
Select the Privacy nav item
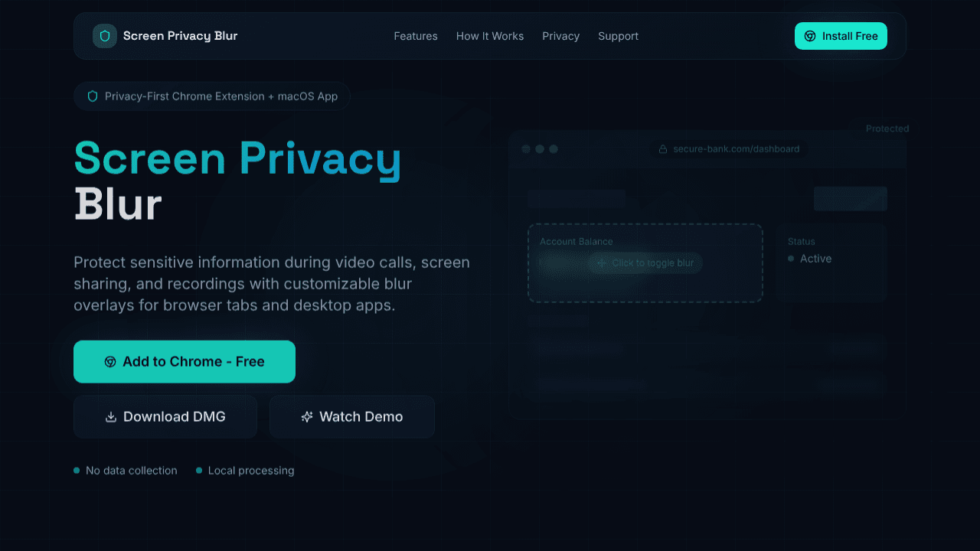coord(560,36)
